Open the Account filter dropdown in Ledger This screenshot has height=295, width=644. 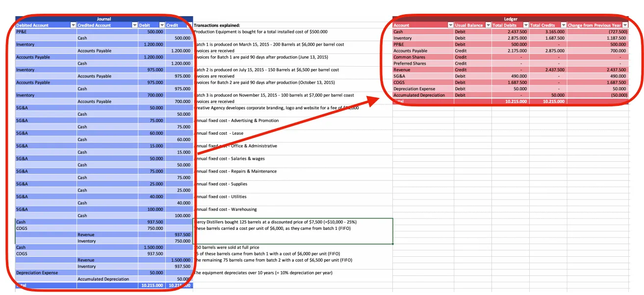coord(450,25)
